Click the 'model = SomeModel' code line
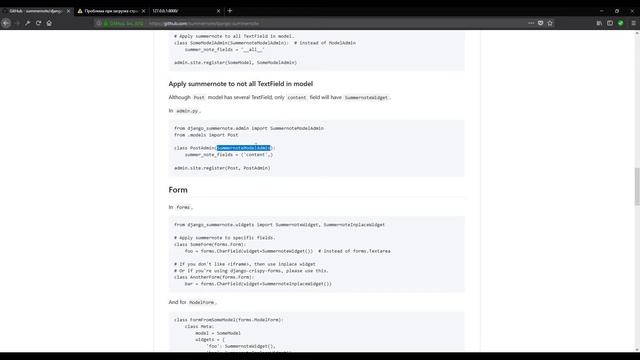The image size is (640, 360). (218, 333)
